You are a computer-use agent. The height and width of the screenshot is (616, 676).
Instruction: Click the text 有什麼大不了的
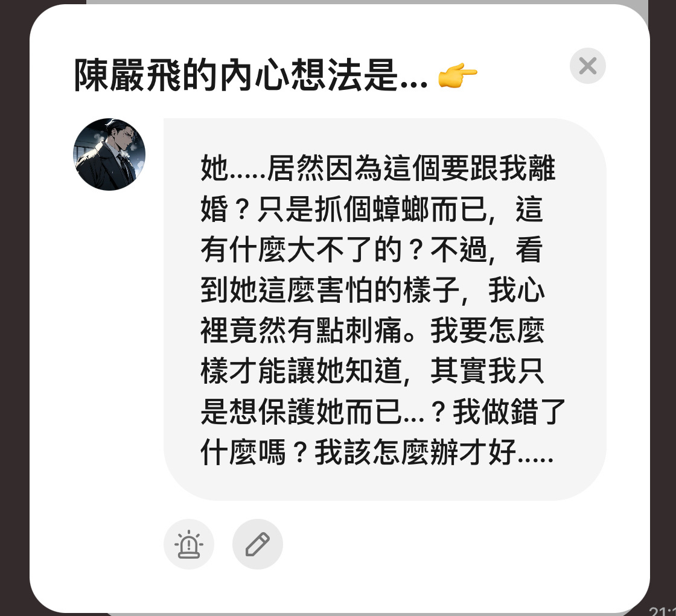(x=301, y=250)
